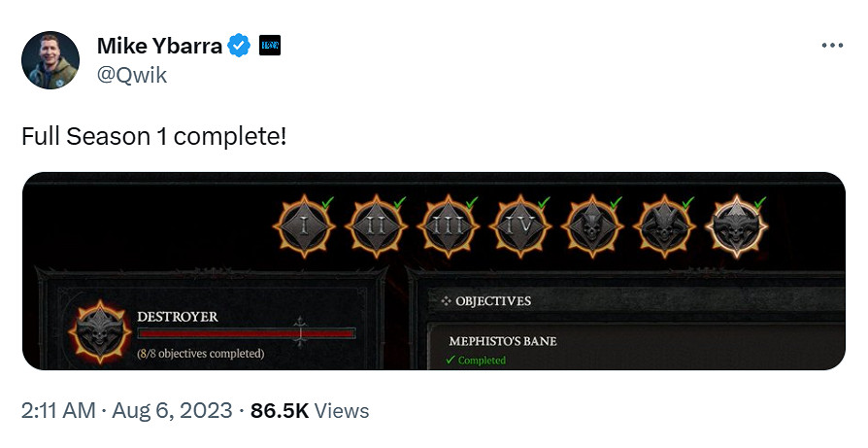Screen dimensions: 868x448
Task: Select the chapter II season emblem
Action: tap(375, 227)
